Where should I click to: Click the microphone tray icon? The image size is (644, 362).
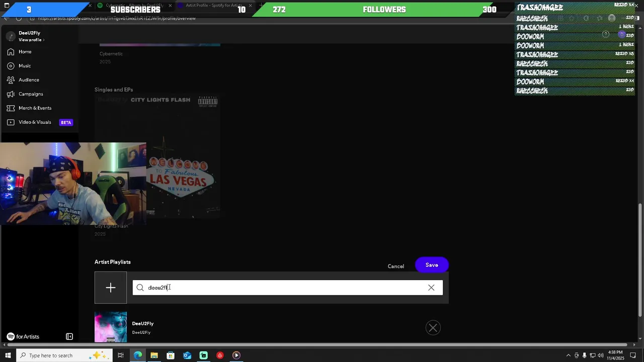tap(584, 355)
